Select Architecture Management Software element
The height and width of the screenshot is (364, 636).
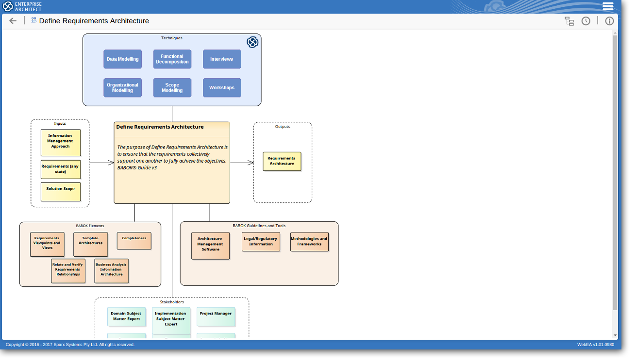[210, 246]
